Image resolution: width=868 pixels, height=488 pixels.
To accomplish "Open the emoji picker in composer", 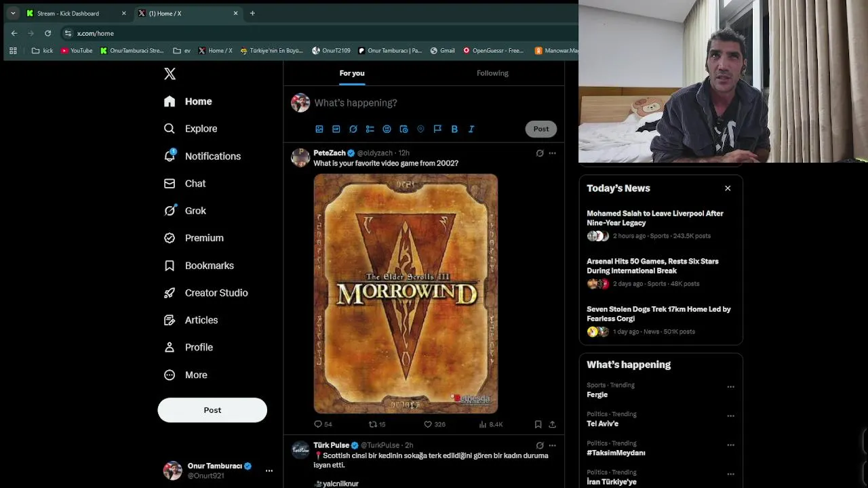I will pyautogui.click(x=387, y=129).
